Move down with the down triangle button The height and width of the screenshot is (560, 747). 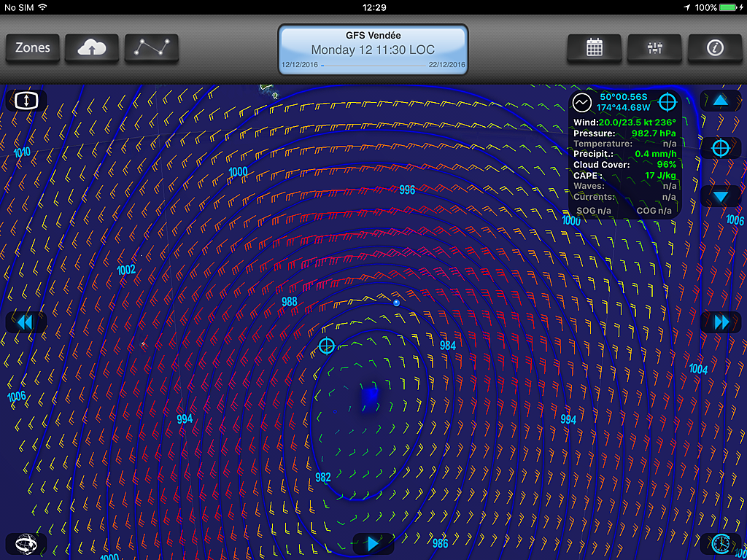coord(721,196)
